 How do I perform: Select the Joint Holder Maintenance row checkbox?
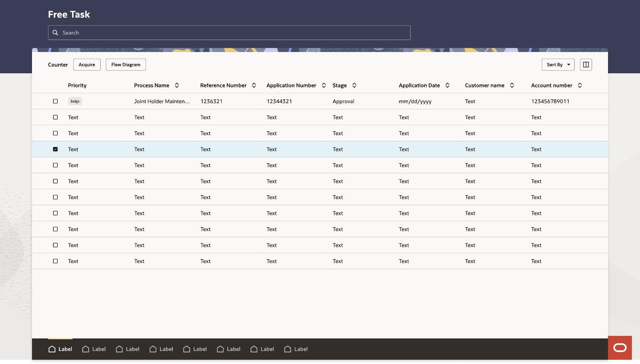pos(55,101)
